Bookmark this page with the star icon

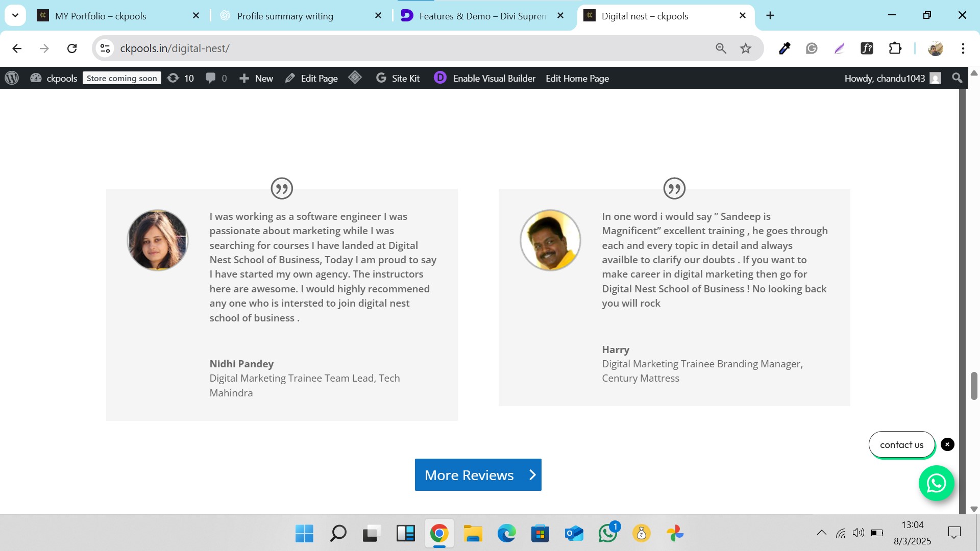coord(746,48)
